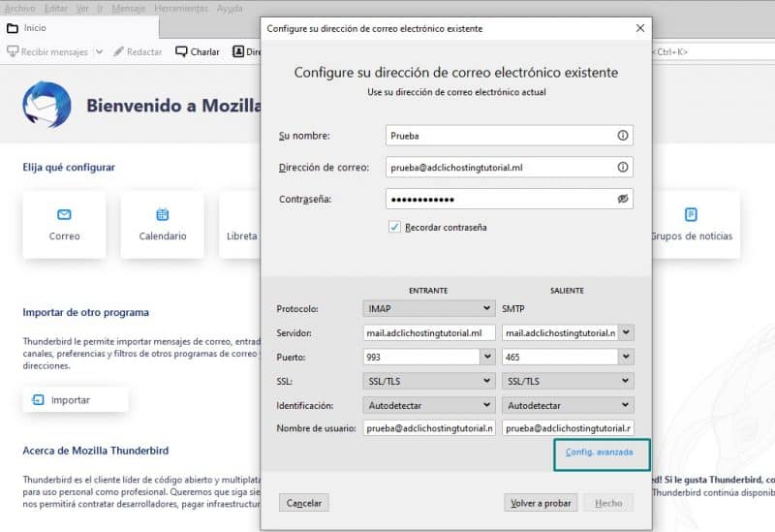Click the Dirección de correo field

[510, 167]
